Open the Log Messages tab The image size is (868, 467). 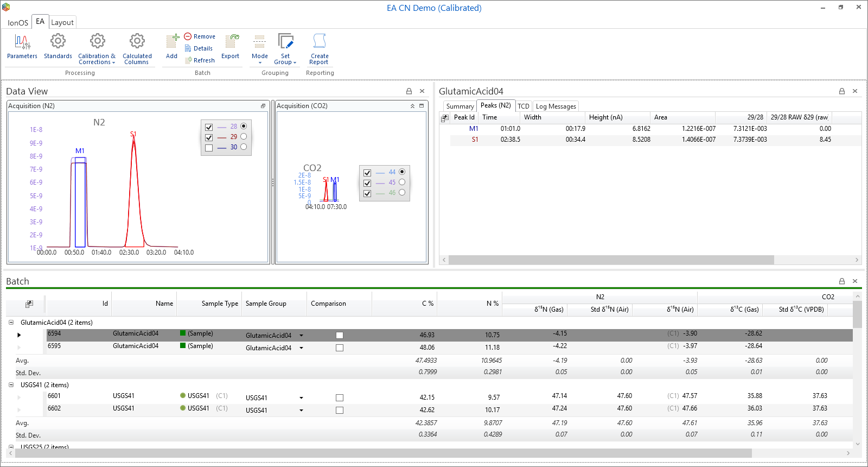[x=556, y=106]
